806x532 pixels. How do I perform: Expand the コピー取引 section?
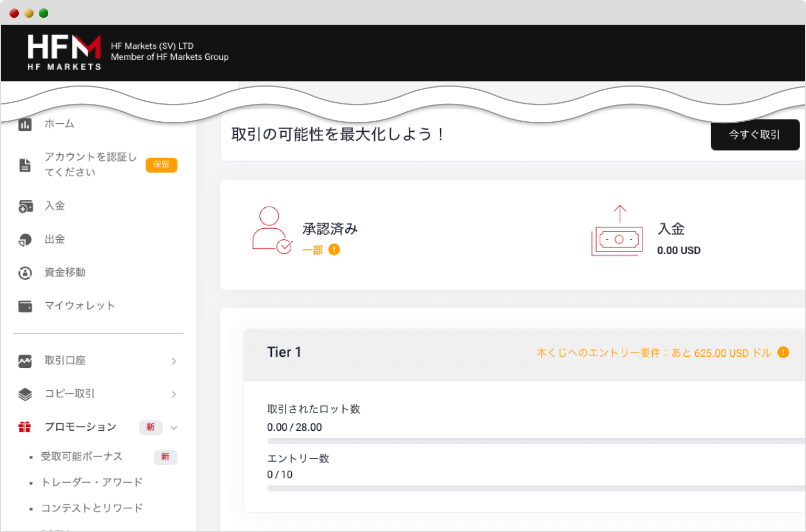point(174,394)
